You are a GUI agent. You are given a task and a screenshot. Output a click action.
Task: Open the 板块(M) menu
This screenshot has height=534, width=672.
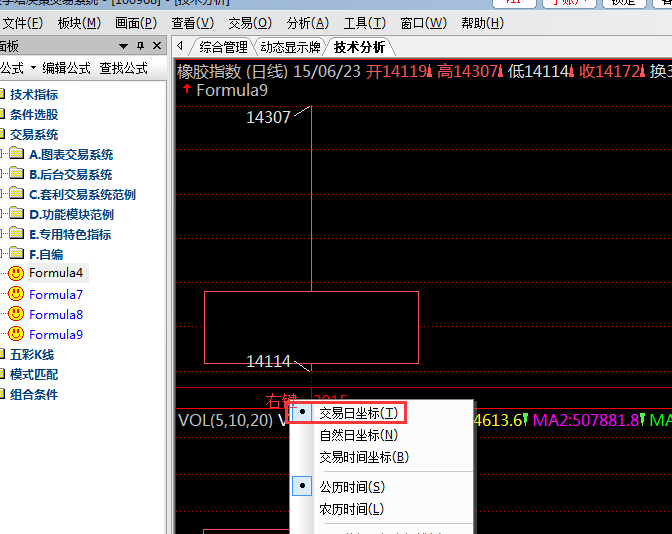pos(79,23)
